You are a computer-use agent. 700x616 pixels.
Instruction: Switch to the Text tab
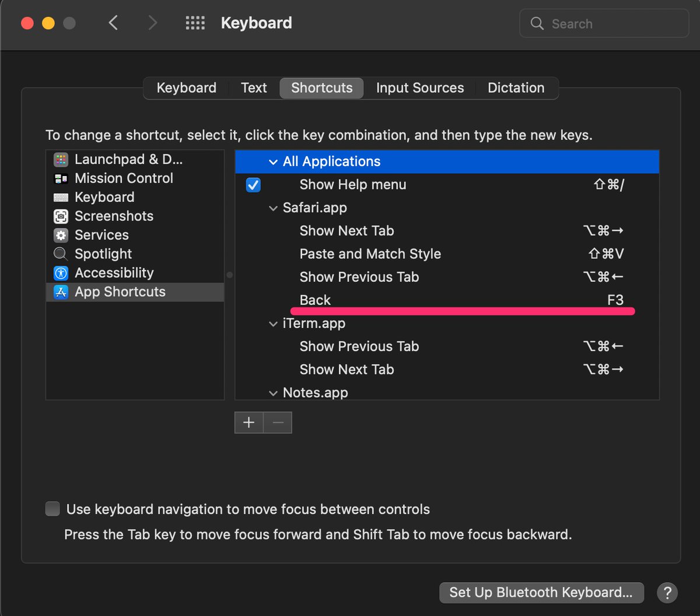pyautogui.click(x=254, y=88)
